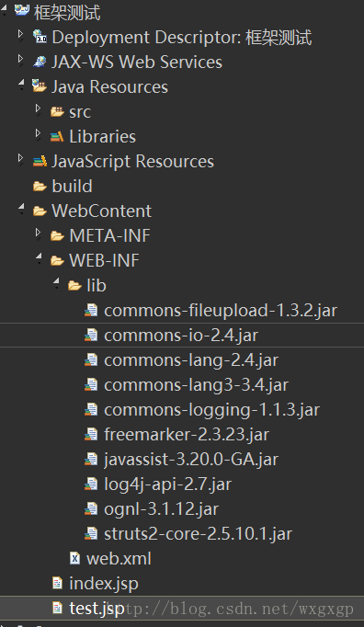The height and width of the screenshot is (627, 364).
Task: Select the index.jsp file name
Action: click(x=104, y=584)
